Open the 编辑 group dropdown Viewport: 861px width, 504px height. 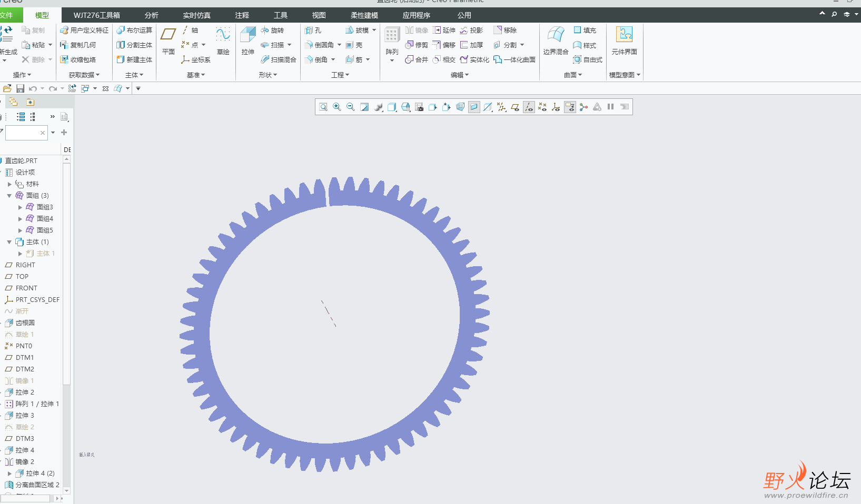click(x=460, y=75)
